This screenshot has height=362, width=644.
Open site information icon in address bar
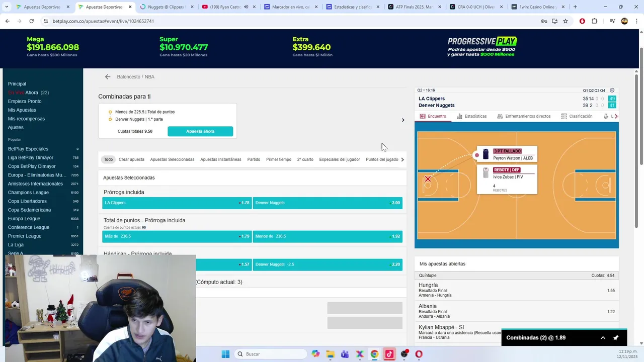46,21
